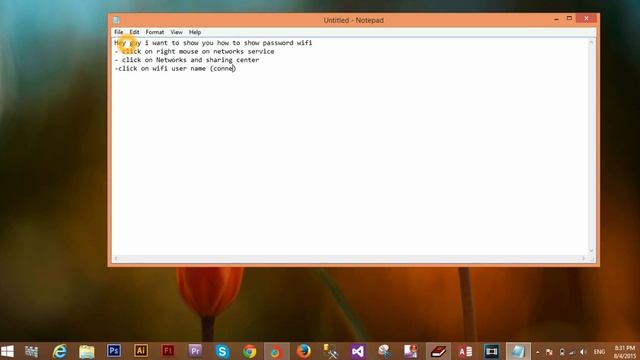
Task: Open the film strip app on taskbar
Action: 491,351
